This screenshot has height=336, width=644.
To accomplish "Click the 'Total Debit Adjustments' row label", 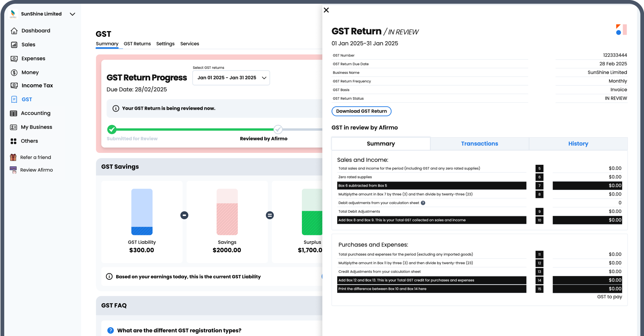I will click(x=359, y=211).
